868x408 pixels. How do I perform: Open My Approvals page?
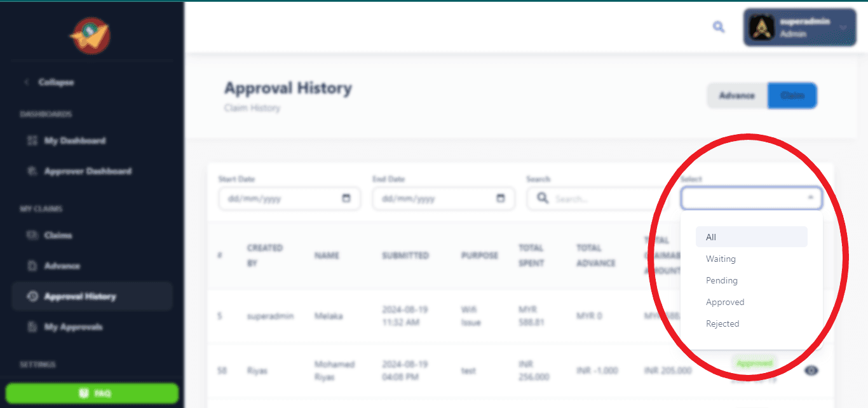pos(73,327)
